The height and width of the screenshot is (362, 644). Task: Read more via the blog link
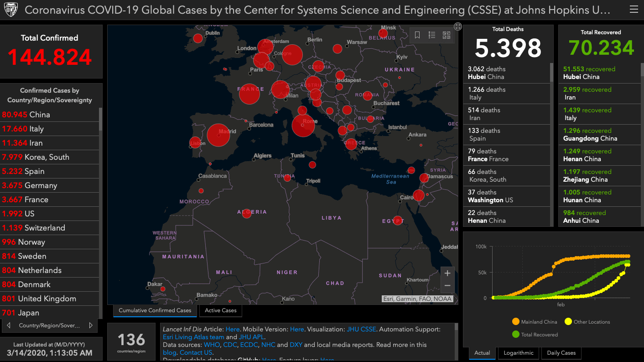coord(170,352)
